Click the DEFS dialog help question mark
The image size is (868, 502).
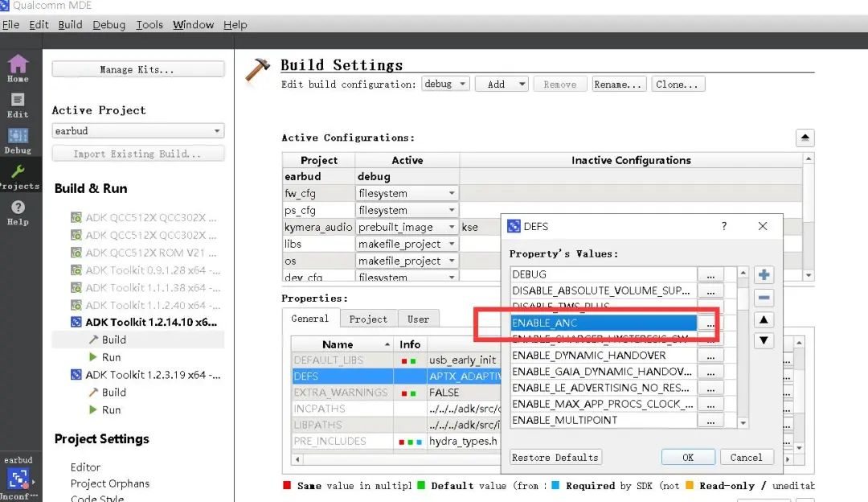[724, 226]
